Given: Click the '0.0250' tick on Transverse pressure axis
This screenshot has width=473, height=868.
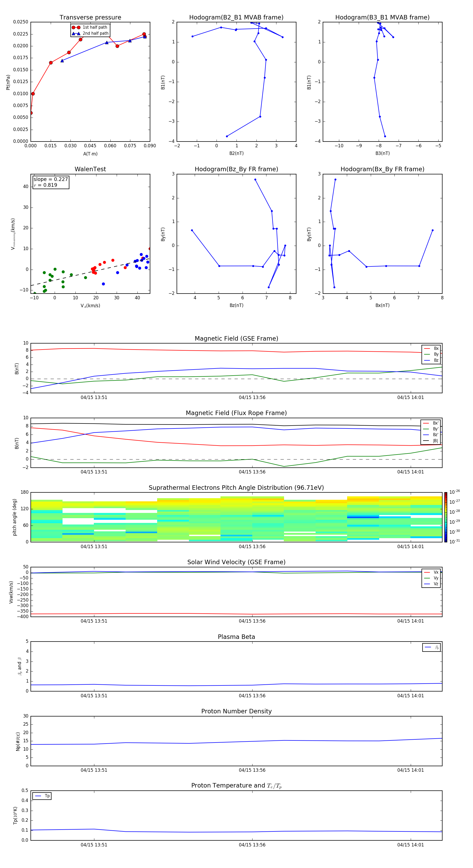Looking at the screenshot, I should tap(20, 22).
